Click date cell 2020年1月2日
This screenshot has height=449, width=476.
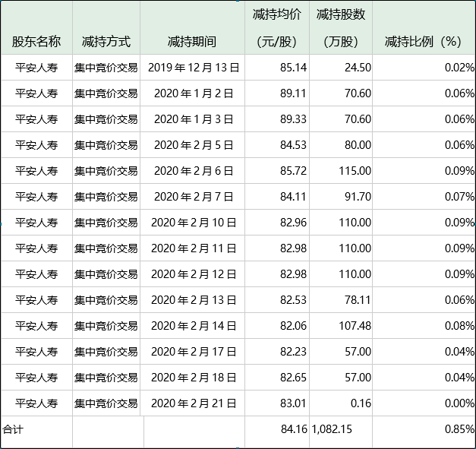click(194, 93)
